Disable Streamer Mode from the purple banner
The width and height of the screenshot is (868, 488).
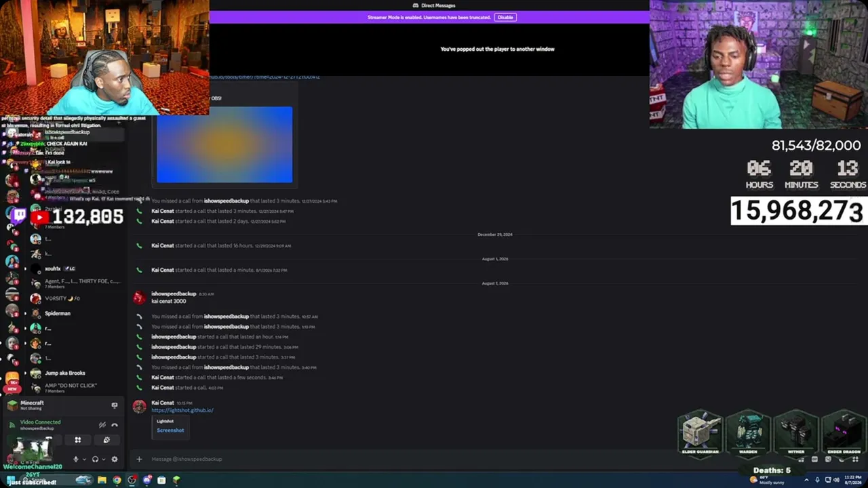(x=505, y=17)
